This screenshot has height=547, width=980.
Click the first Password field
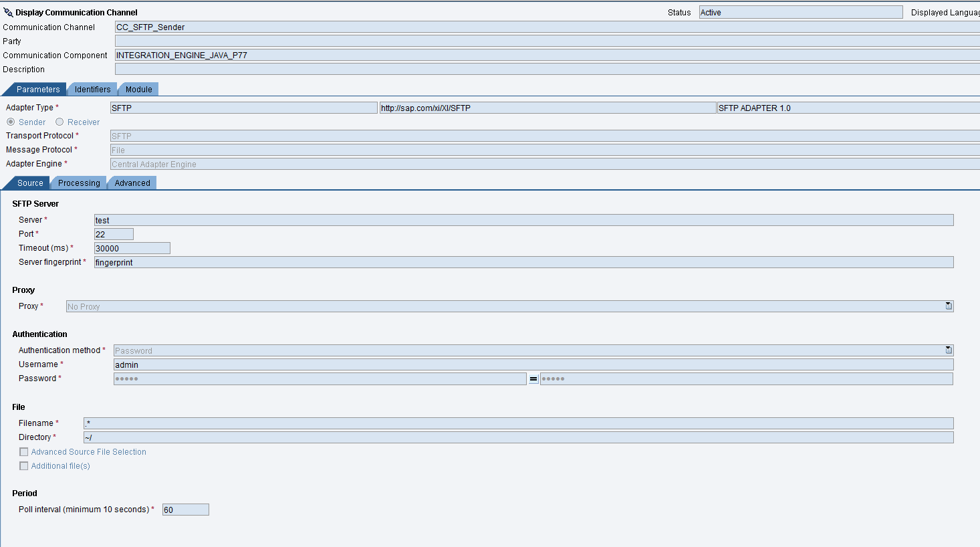(320, 378)
